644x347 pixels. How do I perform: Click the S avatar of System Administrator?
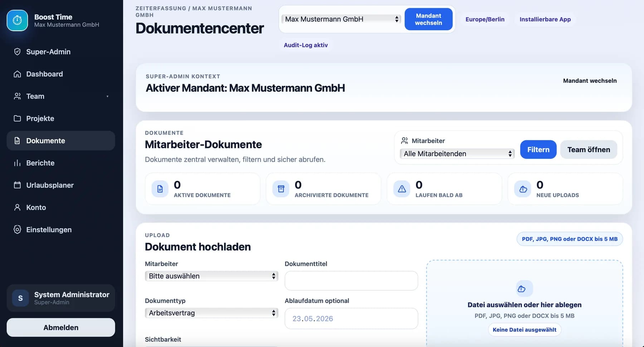click(x=20, y=298)
